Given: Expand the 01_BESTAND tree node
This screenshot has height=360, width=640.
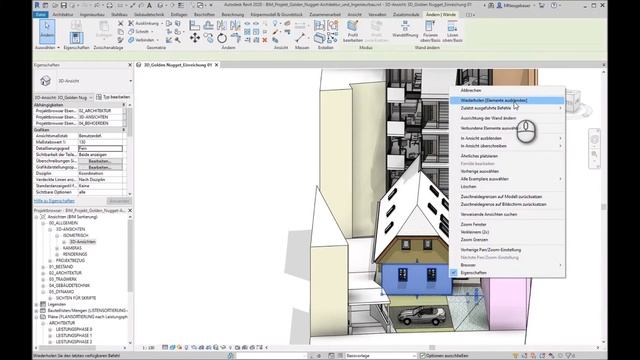Looking at the screenshot, I should coord(43,267).
